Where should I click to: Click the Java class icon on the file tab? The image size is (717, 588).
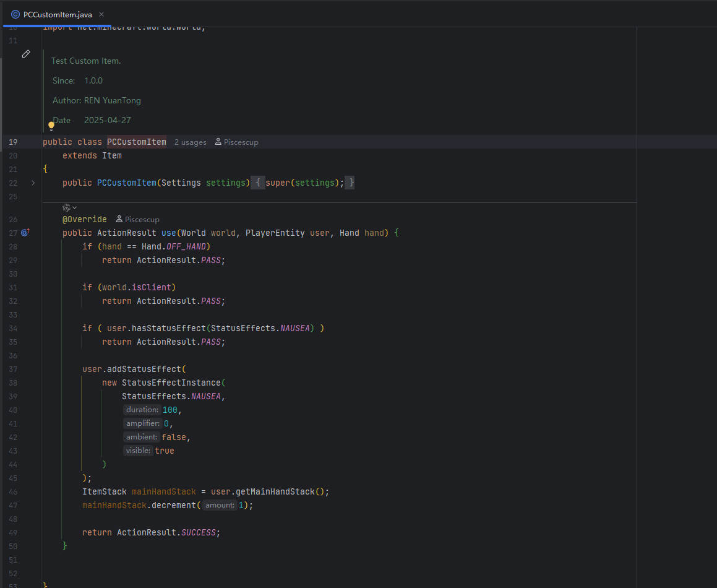[15, 15]
